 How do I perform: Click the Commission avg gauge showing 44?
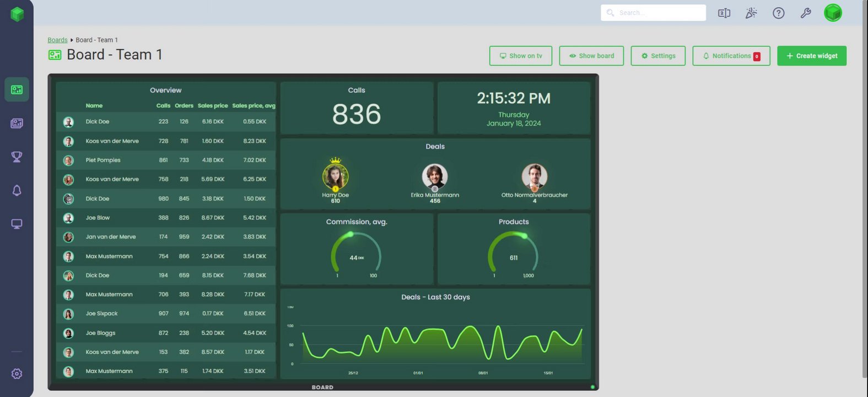click(x=356, y=255)
